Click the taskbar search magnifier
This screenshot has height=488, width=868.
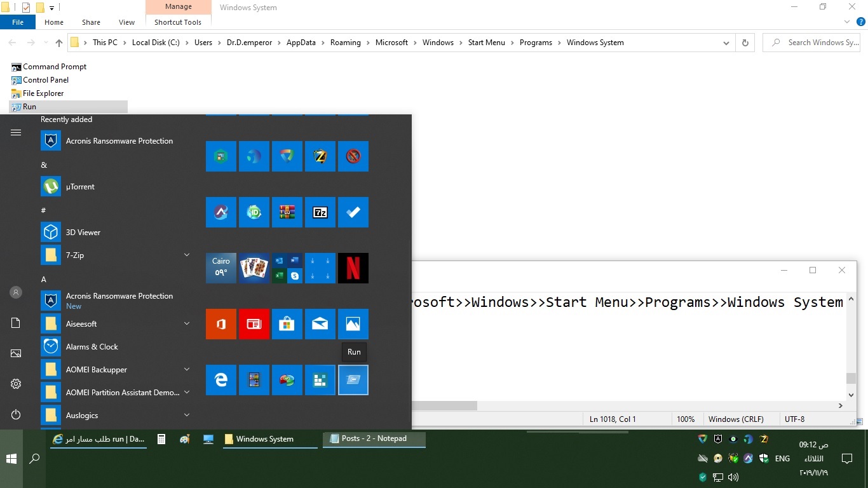pyautogui.click(x=35, y=458)
